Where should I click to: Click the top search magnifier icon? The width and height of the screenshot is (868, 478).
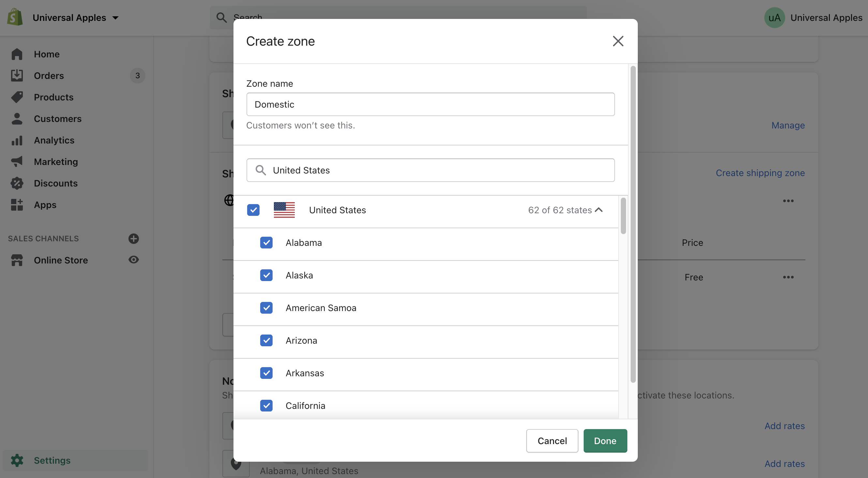pos(221,17)
